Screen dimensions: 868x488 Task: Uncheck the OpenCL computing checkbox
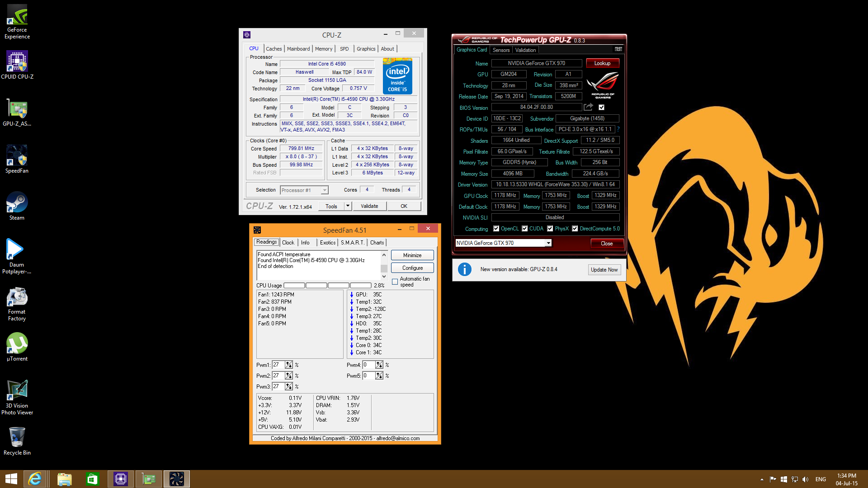(496, 229)
